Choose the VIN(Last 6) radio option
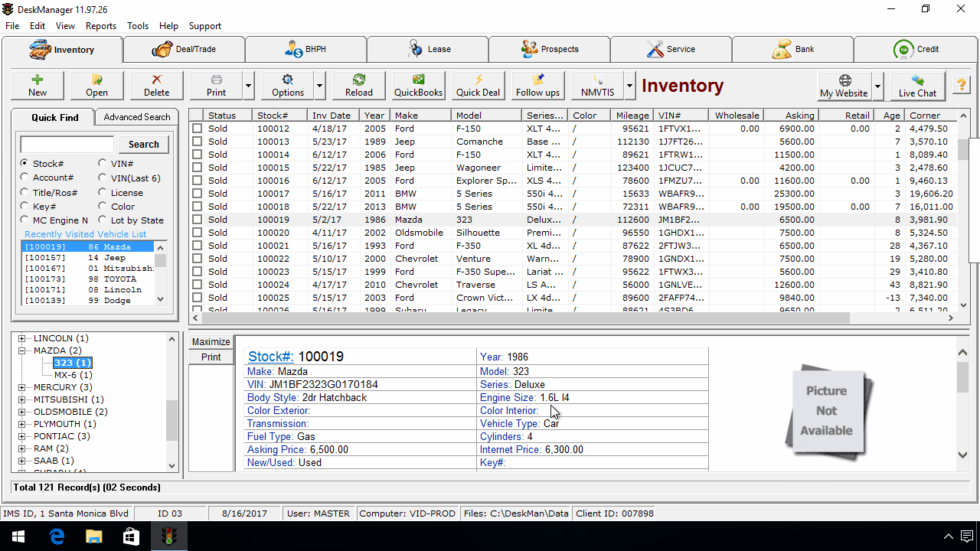This screenshot has width=980, height=551. pyautogui.click(x=103, y=178)
